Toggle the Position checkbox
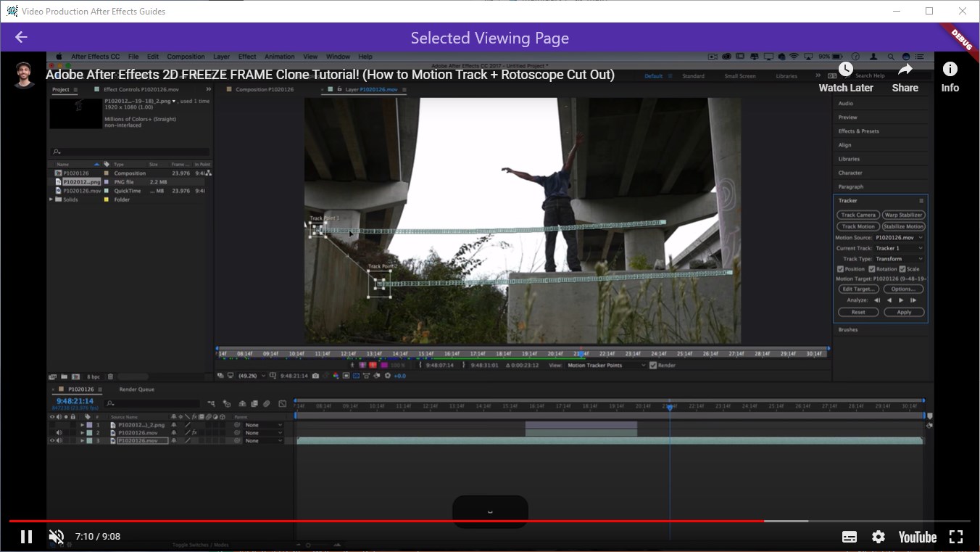Screen dimensions: 980x552 841,269
